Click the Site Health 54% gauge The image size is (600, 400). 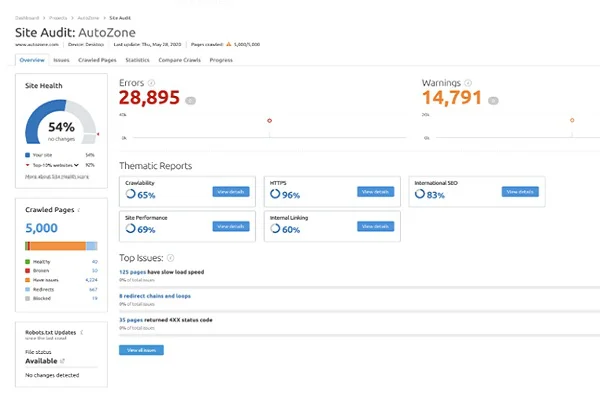click(61, 122)
